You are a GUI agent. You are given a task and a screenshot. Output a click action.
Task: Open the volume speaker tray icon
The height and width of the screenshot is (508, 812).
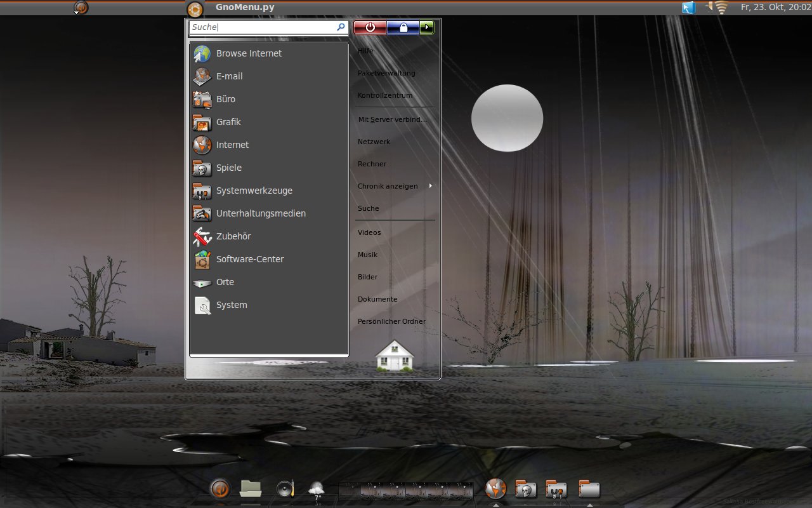coord(709,7)
